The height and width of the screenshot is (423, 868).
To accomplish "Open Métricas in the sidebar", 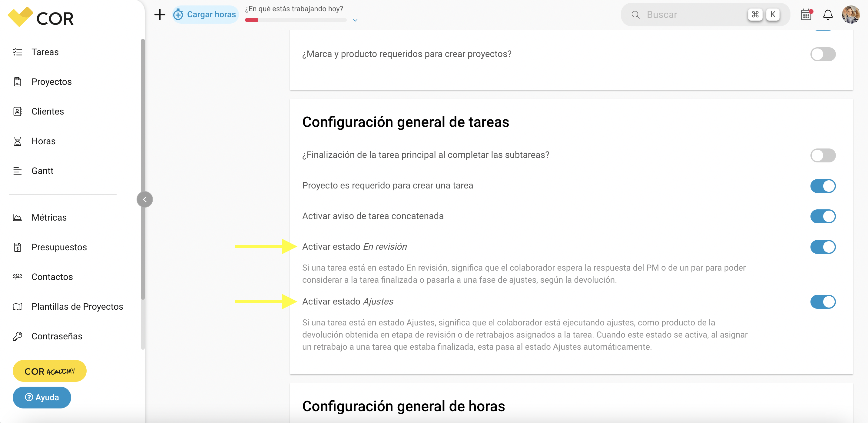I will coord(49,217).
